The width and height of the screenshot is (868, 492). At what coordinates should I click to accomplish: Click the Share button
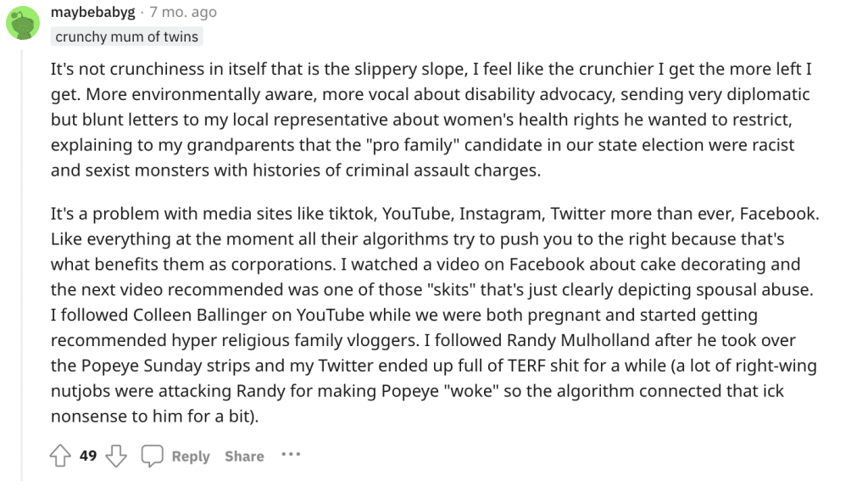244,456
